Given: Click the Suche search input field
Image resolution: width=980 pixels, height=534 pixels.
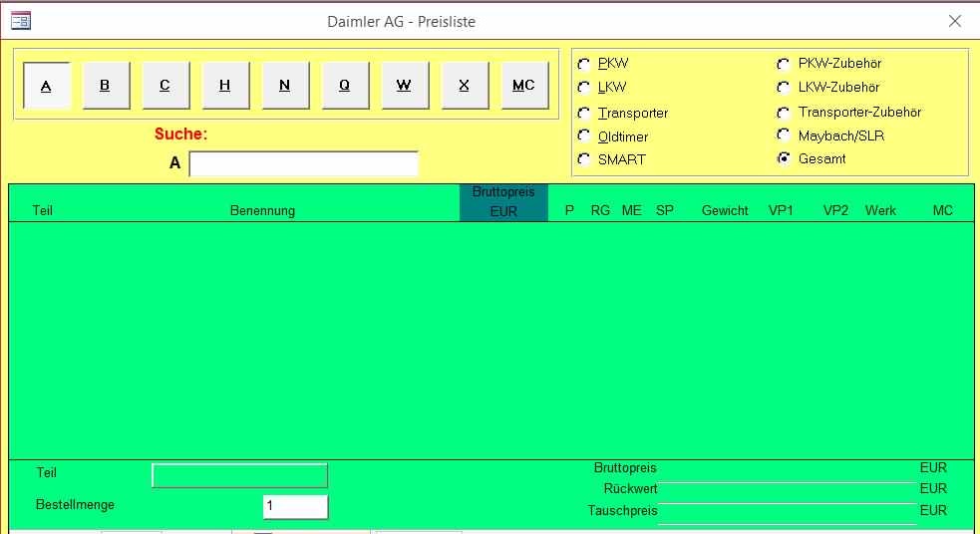Looking at the screenshot, I should click(304, 163).
